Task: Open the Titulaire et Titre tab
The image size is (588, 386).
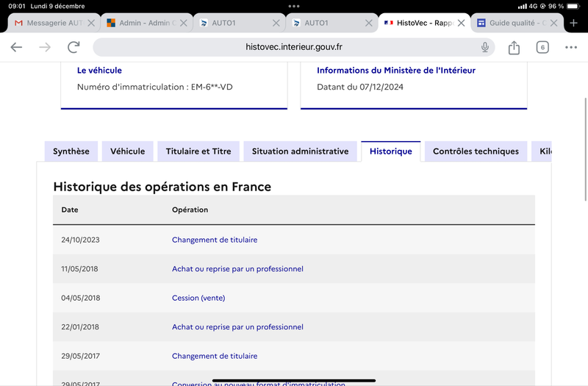Action: pos(198,151)
